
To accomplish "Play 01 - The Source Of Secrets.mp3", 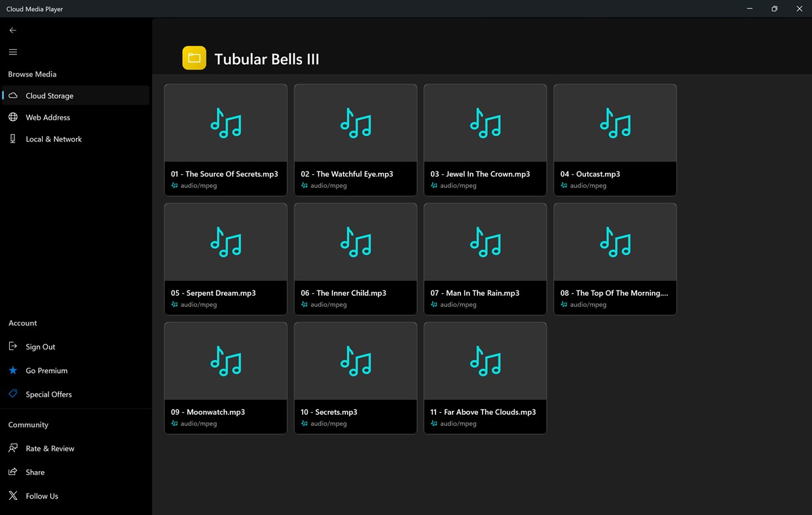I will click(x=225, y=139).
